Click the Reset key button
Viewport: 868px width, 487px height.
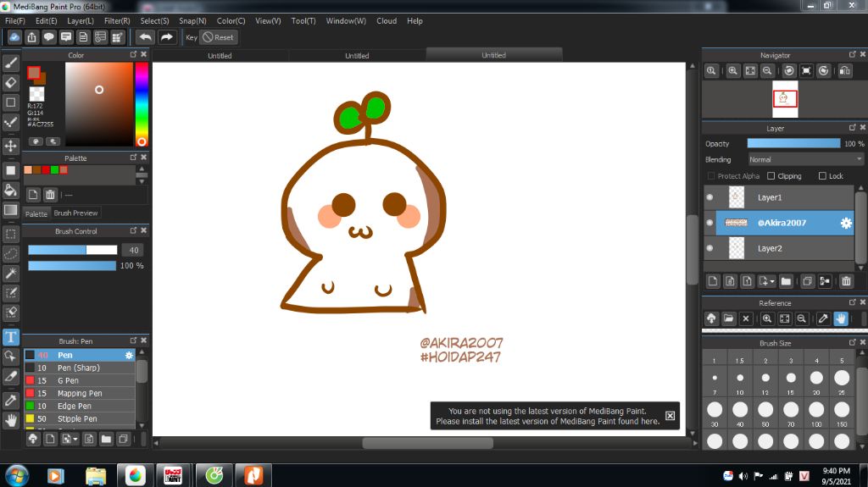[x=219, y=37]
